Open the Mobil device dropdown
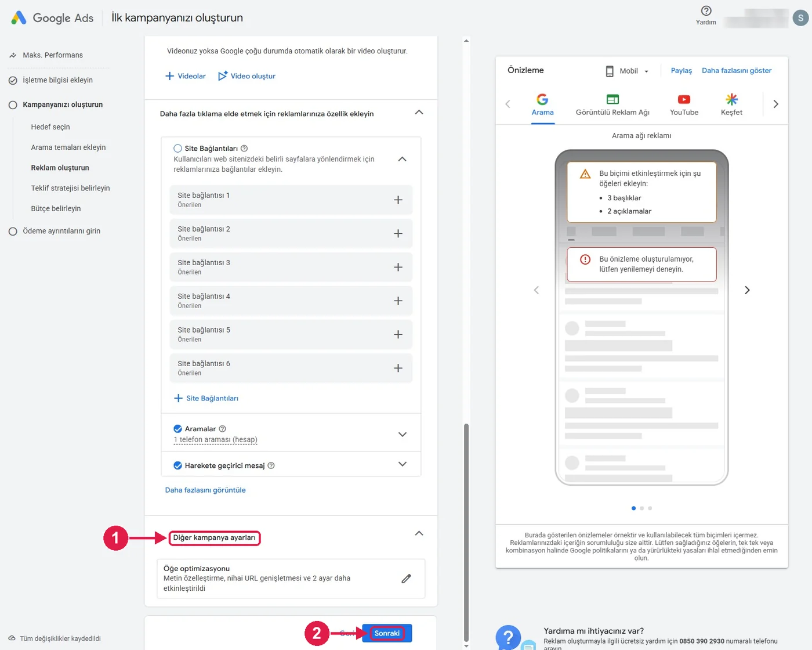The image size is (812, 650). (x=627, y=71)
